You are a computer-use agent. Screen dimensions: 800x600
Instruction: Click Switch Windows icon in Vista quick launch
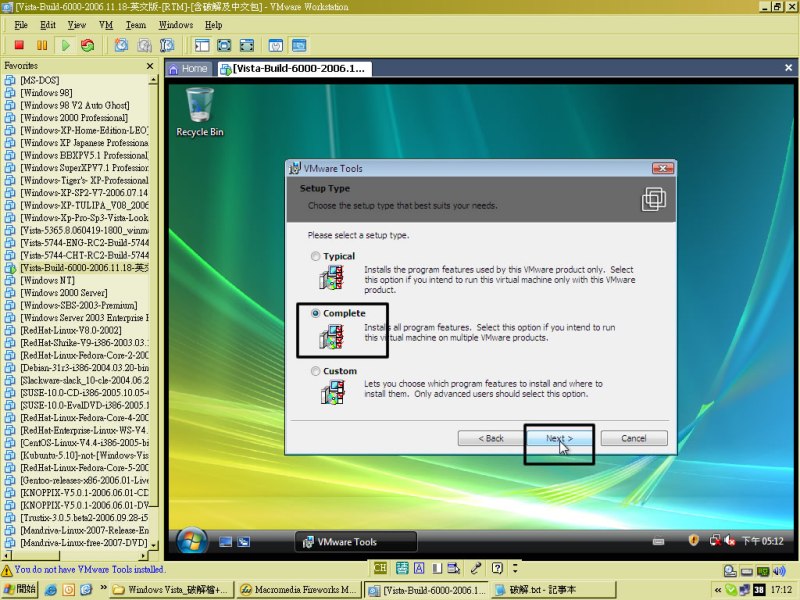tap(244, 542)
